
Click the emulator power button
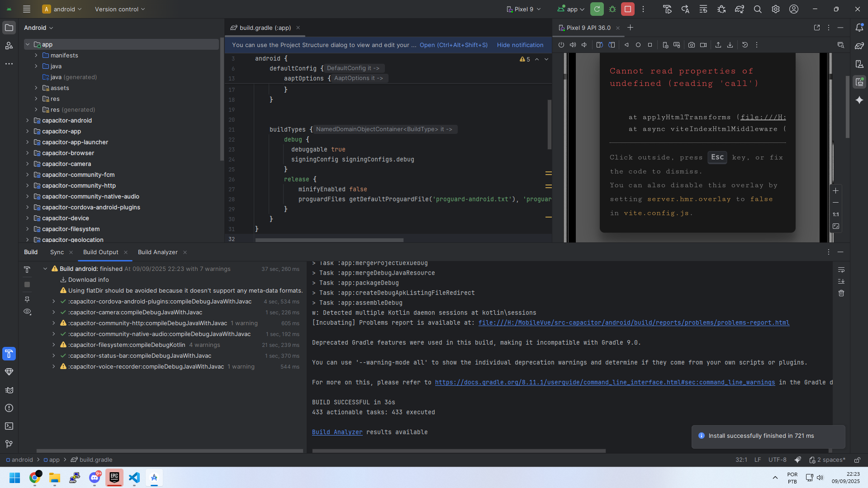[561, 45]
